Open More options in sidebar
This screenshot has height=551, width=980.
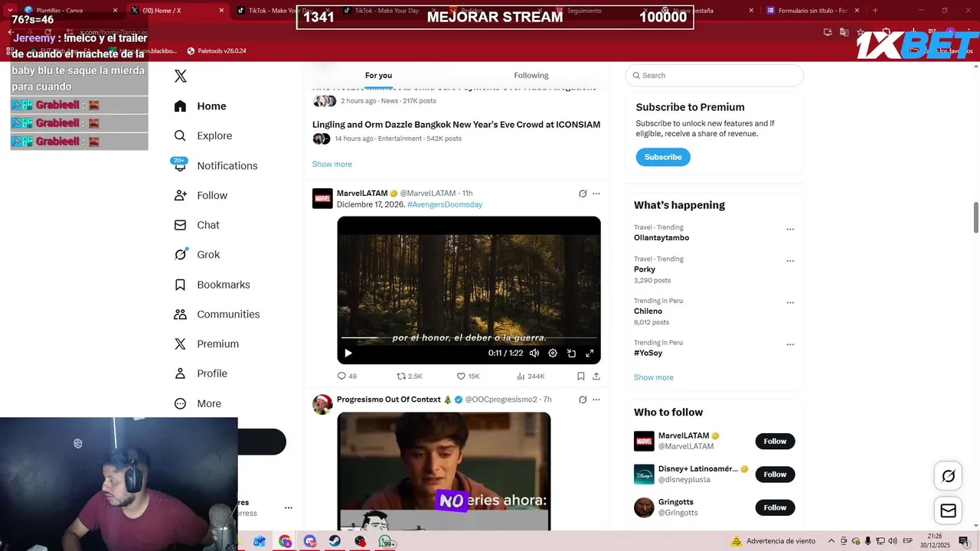197,403
